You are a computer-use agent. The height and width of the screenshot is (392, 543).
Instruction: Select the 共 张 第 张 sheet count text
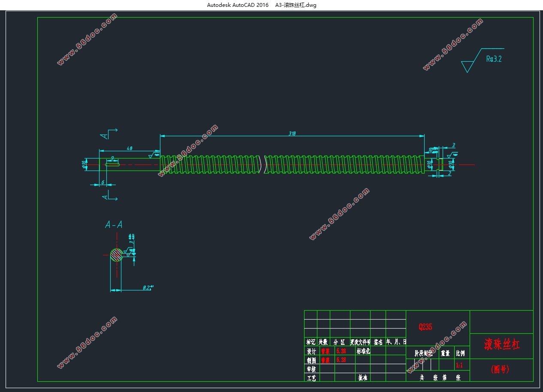point(440,378)
